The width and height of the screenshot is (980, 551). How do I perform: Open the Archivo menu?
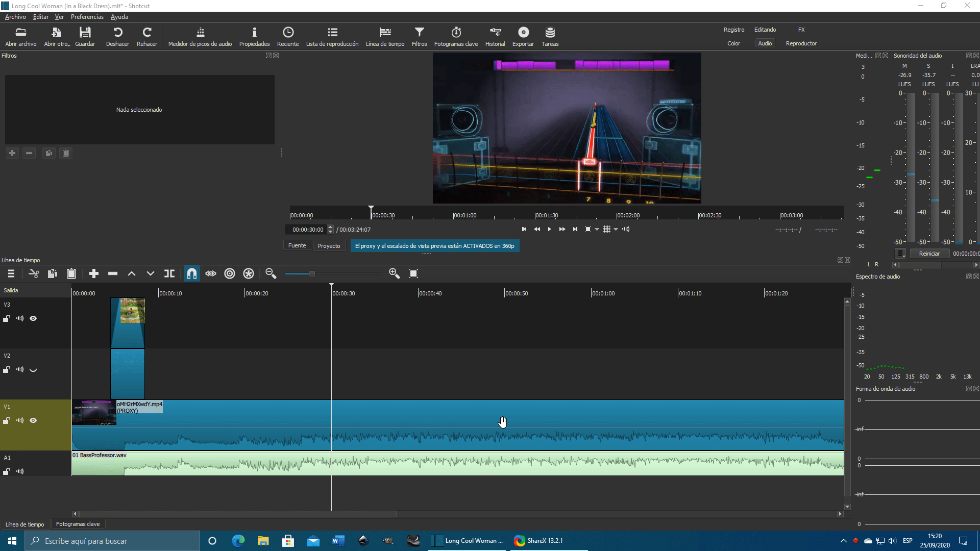pos(15,17)
